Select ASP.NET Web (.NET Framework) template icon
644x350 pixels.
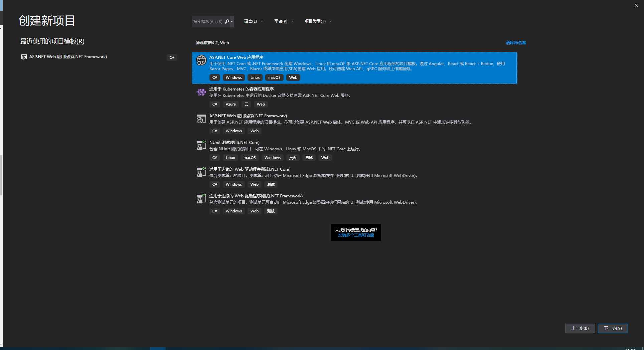201,119
